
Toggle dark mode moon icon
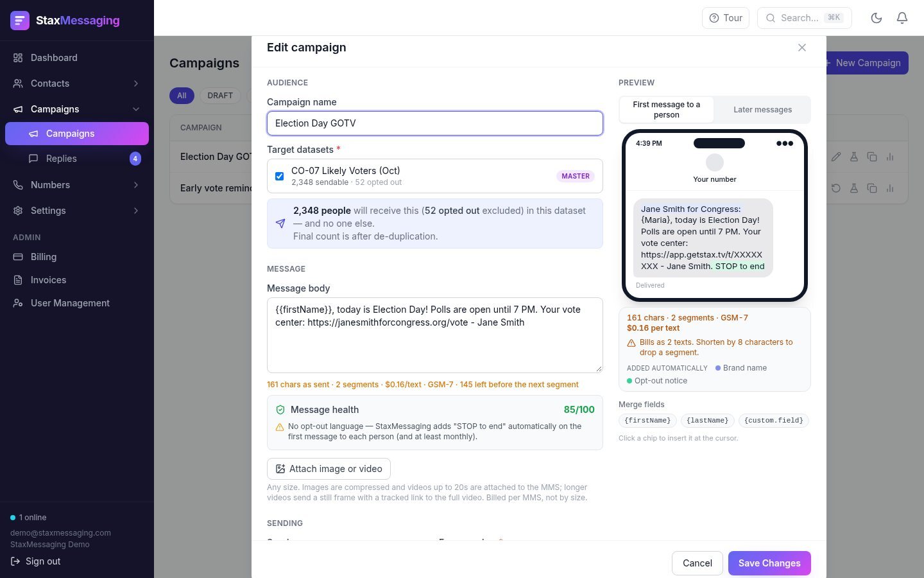coord(877,18)
